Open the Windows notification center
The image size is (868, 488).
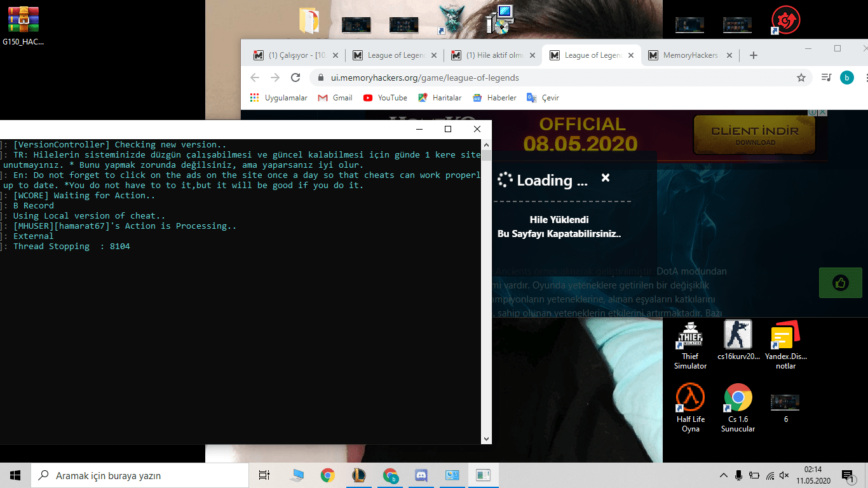click(x=847, y=475)
